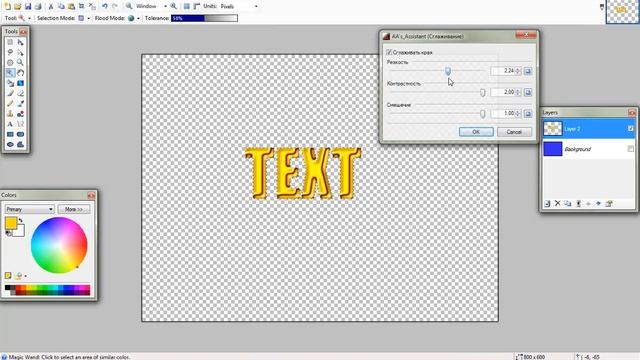Select the Clone Stamp tool
640x360 pixels.
10,113
